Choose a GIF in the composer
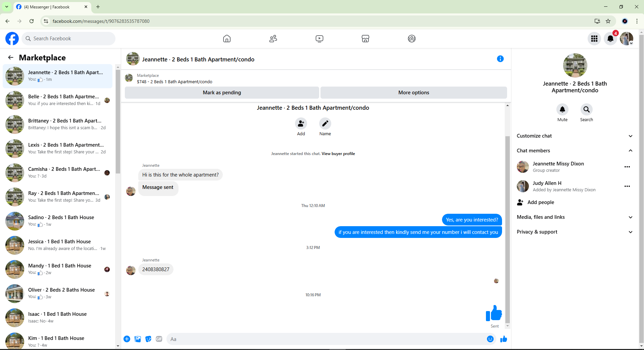 (x=159, y=339)
